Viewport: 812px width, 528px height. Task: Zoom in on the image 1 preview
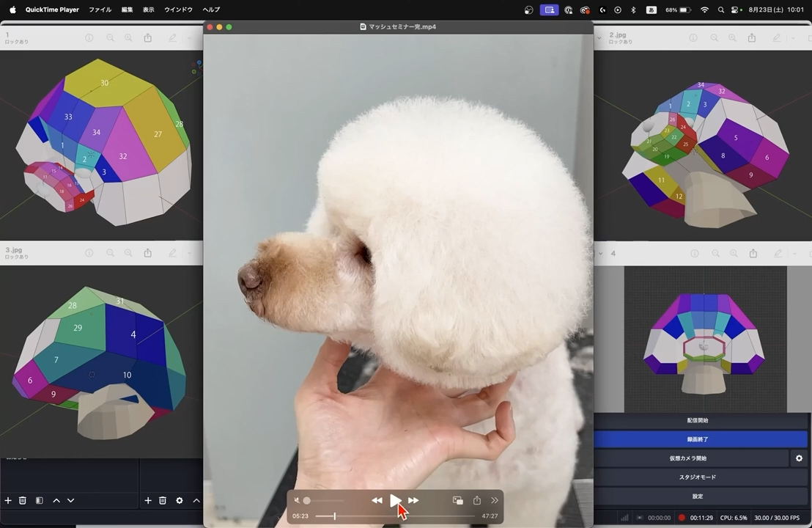point(128,38)
